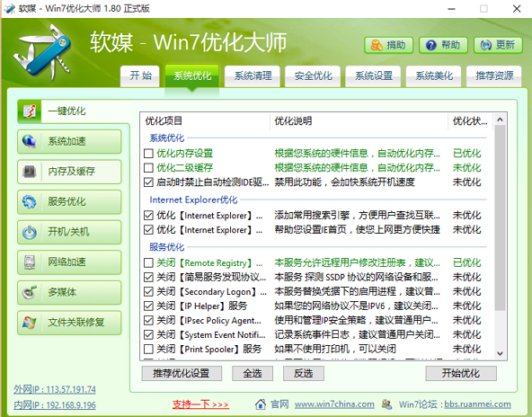Click the 网络加速 computer icon
532x417 pixels.
tap(30, 262)
